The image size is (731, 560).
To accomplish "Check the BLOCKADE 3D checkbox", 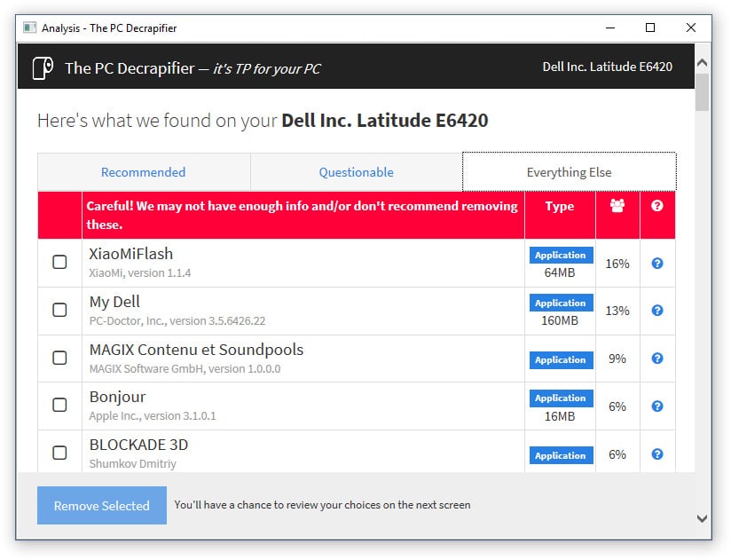I will point(59,453).
